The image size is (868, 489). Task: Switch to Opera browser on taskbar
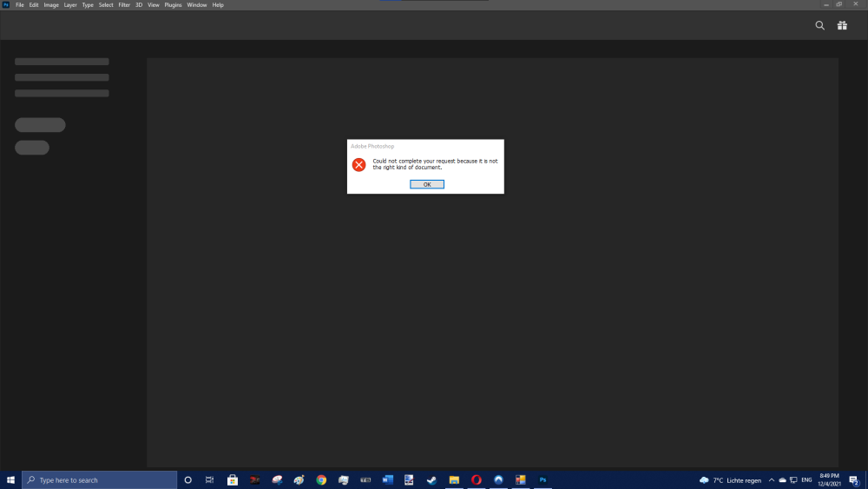coord(476,480)
